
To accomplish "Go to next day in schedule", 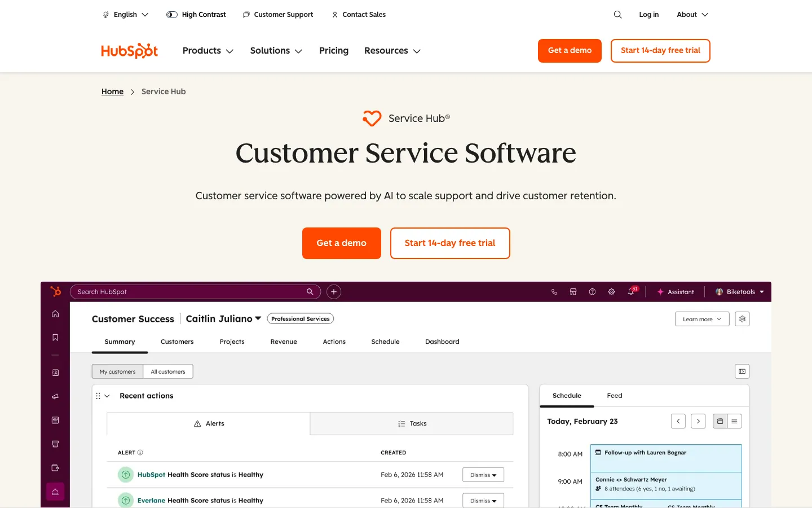I will point(698,421).
